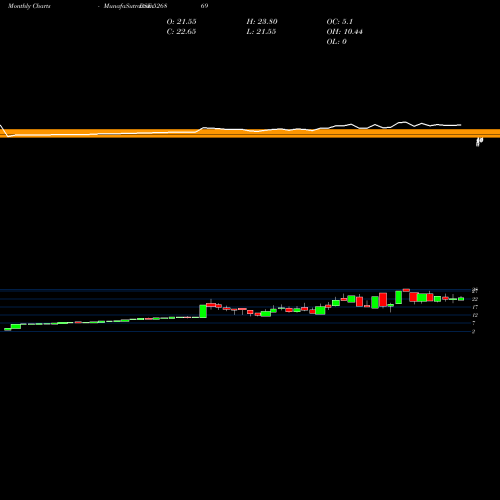
Task: Click the "OH: 10.44" reading
Action: pos(344,32)
